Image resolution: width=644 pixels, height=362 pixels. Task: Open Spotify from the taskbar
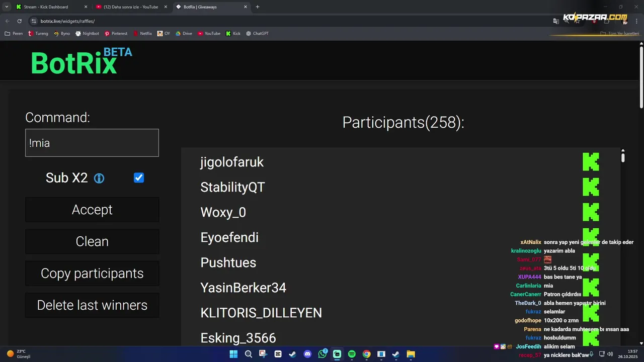[x=352, y=354]
